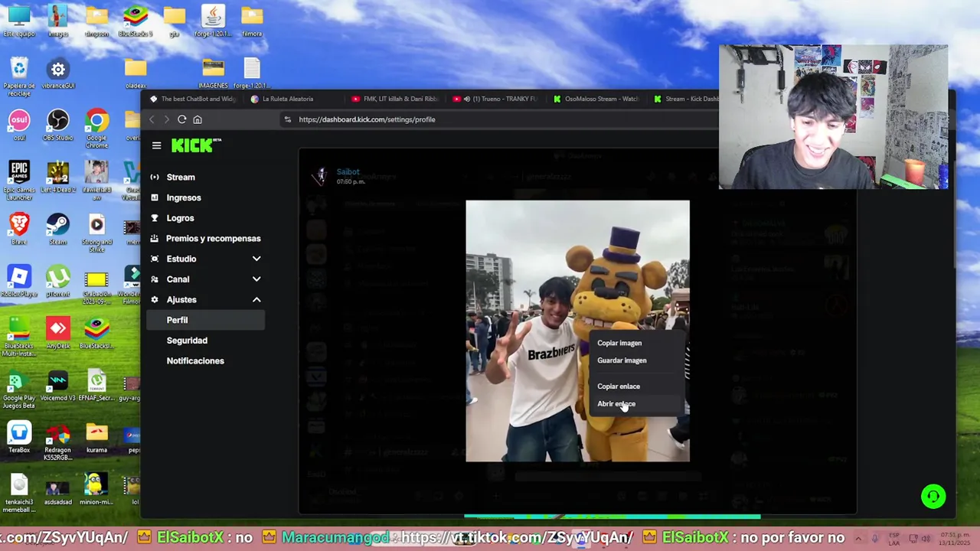980x551 pixels.
Task: Collapse the Ajustes section chevron
Action: tap(256, 300)
